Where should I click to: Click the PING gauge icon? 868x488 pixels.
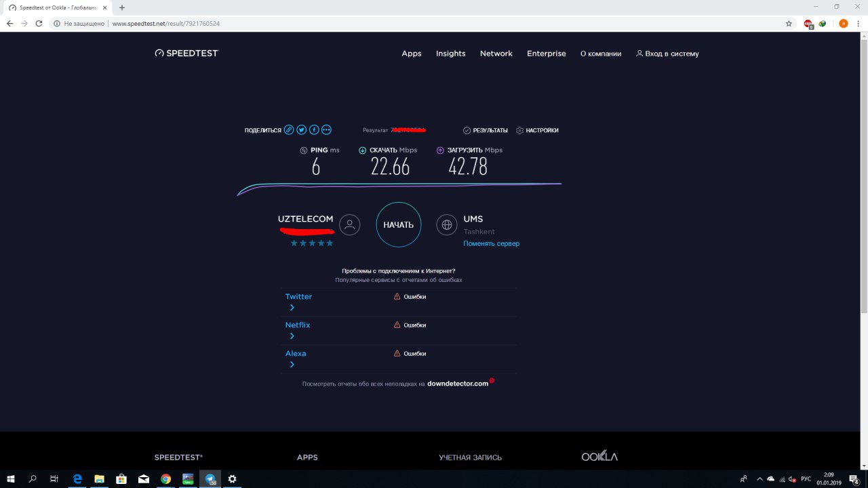304,150
